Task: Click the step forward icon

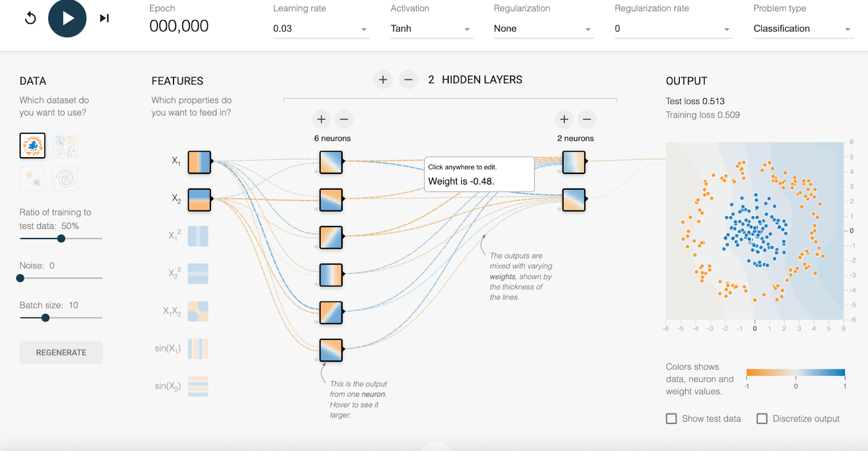Action: 104,18
